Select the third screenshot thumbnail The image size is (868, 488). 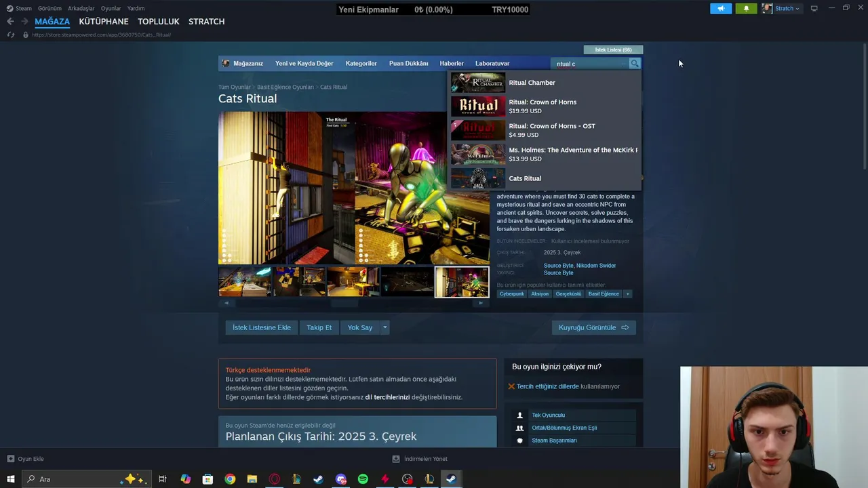353,282
